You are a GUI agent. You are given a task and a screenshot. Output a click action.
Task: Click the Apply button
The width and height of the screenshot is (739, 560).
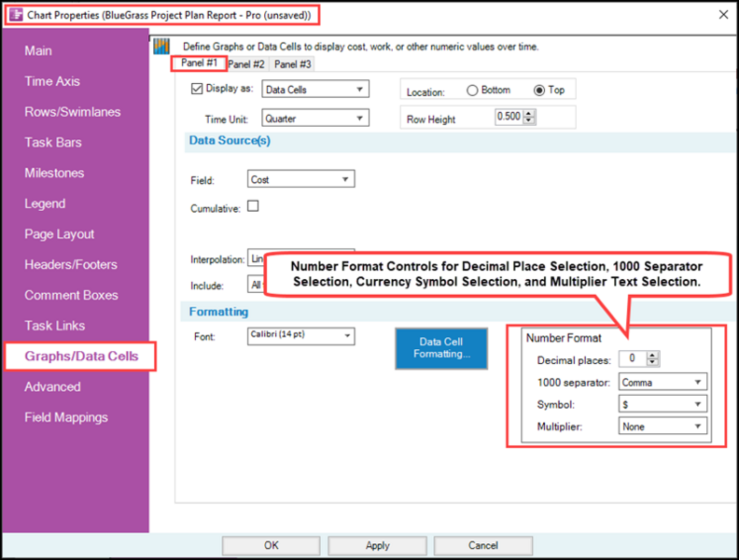tap(378, 545)
